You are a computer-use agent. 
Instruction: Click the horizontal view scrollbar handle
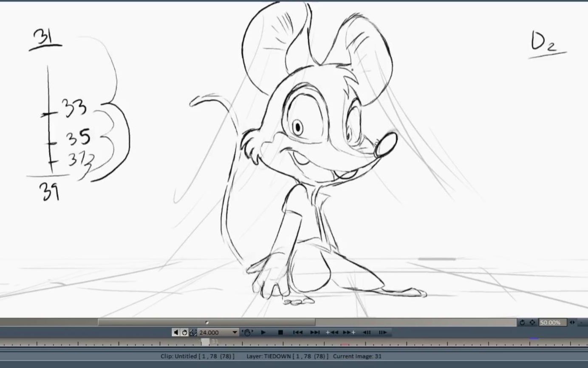coord(206,322)
